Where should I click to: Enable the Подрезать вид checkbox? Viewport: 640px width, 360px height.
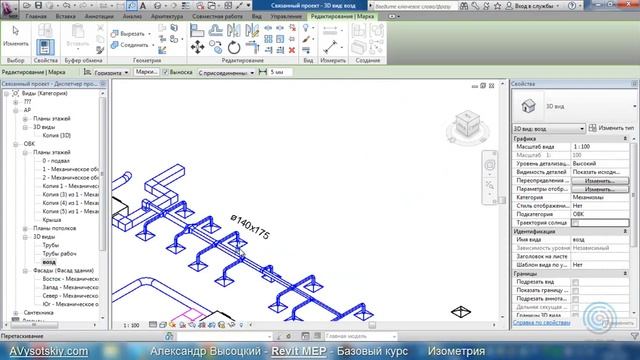[x=575, y=282]
